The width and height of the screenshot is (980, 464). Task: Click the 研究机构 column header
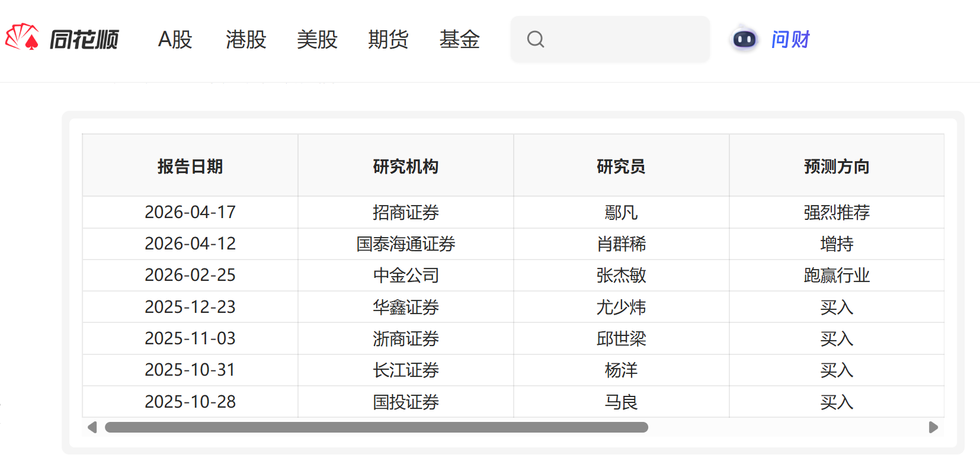click(406, 167)
